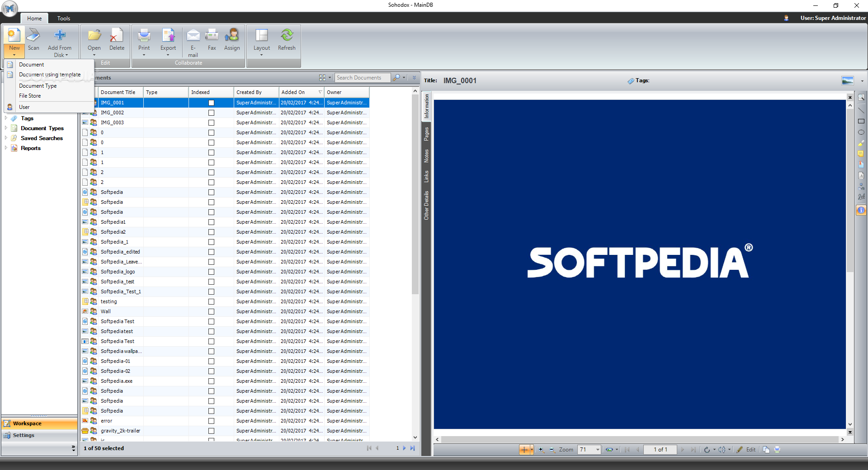Choose Document using template from New menu
The height and width of the screenshot is (470, 868).
pyautogui.click(x=50, y=75)
